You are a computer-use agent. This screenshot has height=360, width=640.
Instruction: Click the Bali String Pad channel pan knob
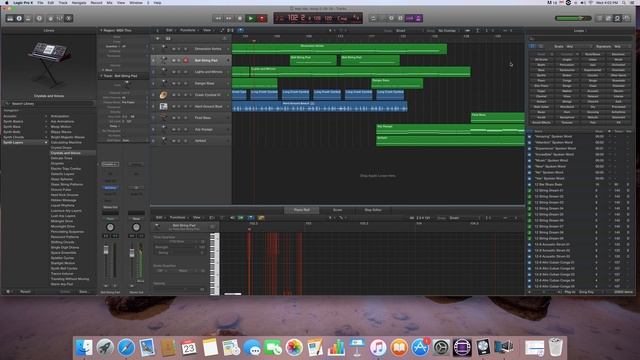pos(110,227)
